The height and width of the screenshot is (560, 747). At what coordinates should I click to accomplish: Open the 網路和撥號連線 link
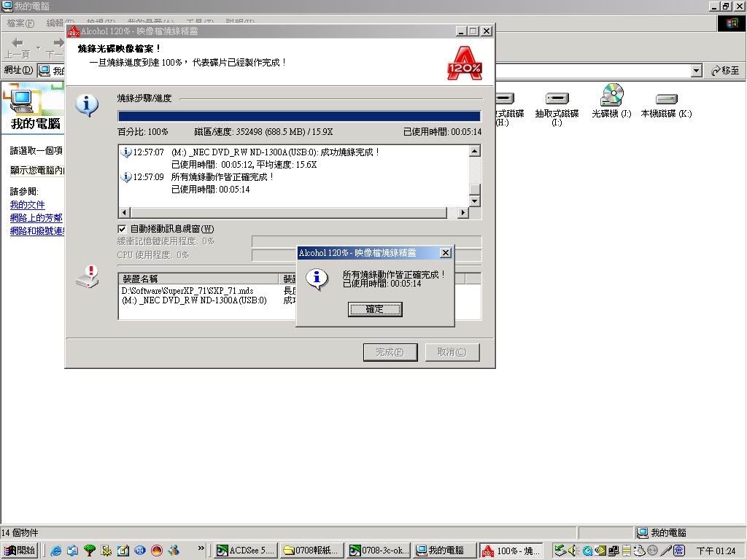37,231
